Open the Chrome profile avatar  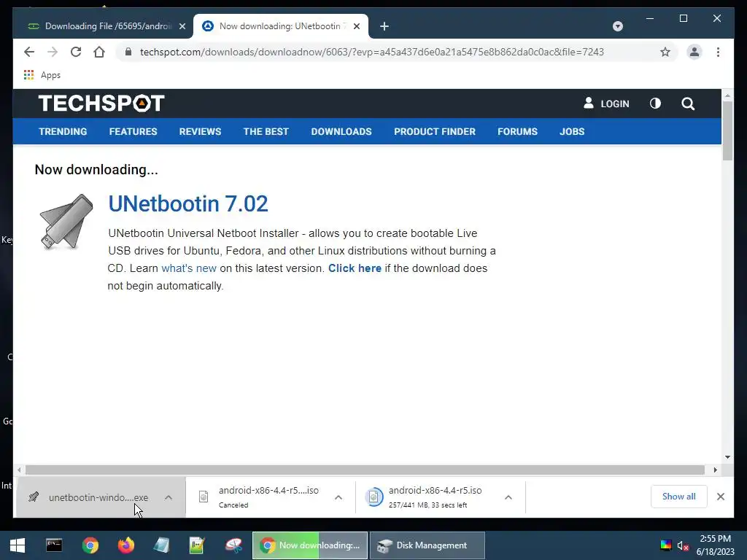(694, 52)
